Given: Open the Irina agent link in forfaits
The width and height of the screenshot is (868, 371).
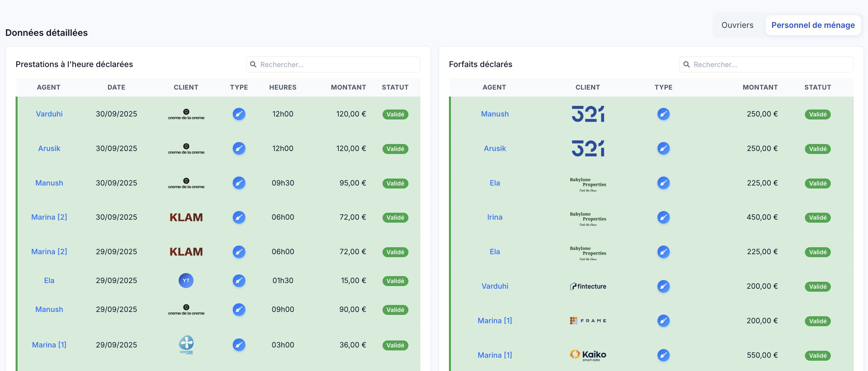Looking at the screenshot, I should click(494, 217).
